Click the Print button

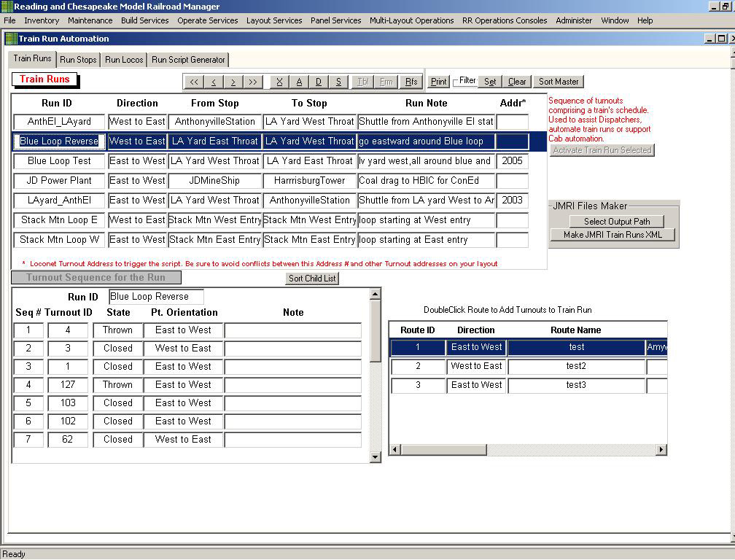(x=439, y=82)
